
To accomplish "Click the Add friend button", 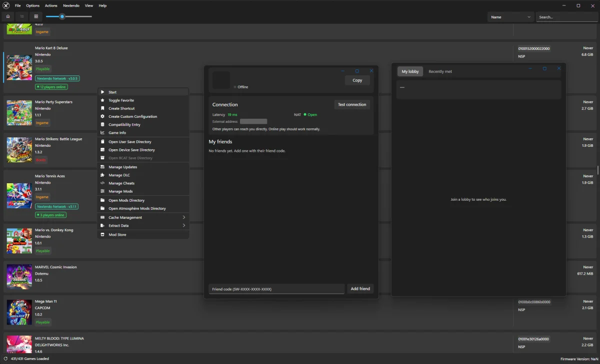I will click(x=360, y=289).
